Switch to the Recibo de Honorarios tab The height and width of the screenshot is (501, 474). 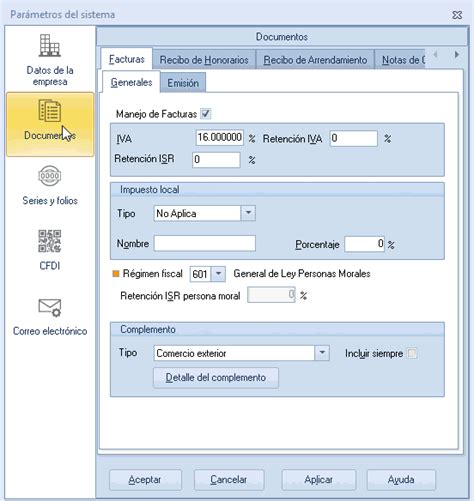(204, 60)
